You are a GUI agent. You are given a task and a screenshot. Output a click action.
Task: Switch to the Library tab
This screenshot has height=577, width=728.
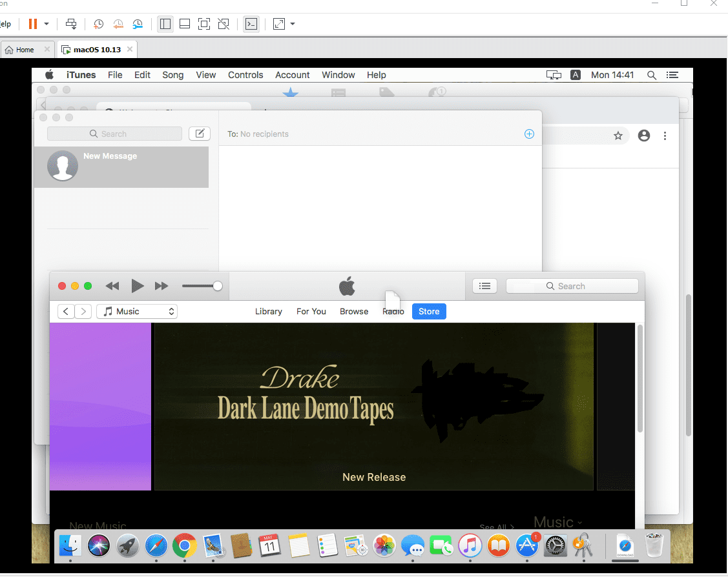coord(268,312)
